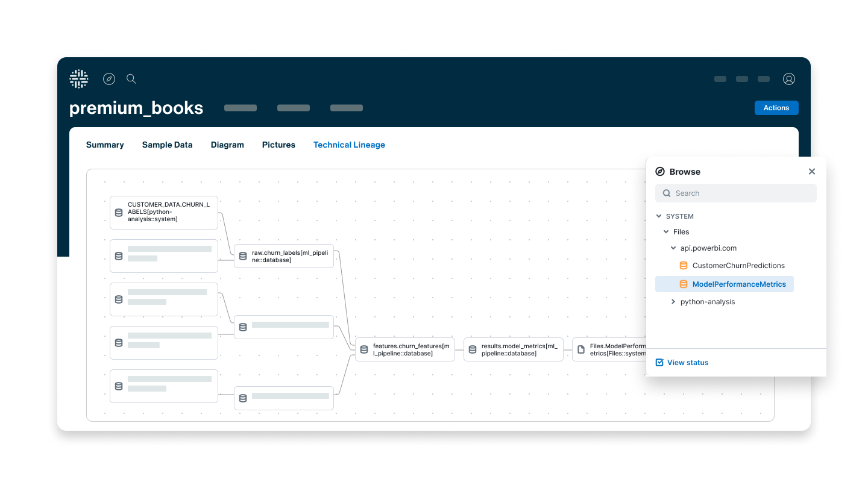Click the file icon in the Files.ModelPerform node
The image size is (868, 488).
[x=581, y=349]
